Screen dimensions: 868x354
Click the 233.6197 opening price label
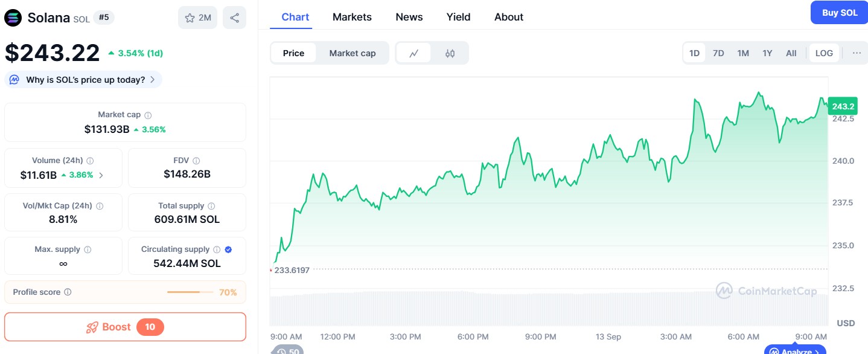pos(292,270)
